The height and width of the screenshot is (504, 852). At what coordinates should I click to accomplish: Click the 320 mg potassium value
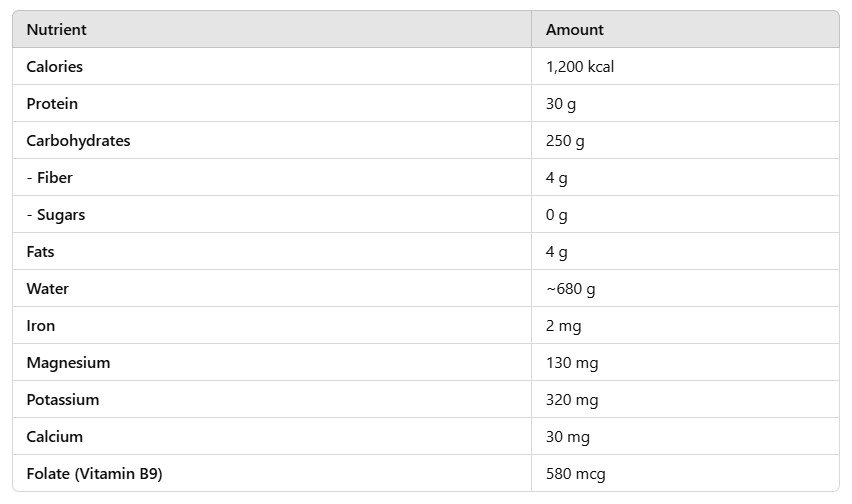point(572,400)
